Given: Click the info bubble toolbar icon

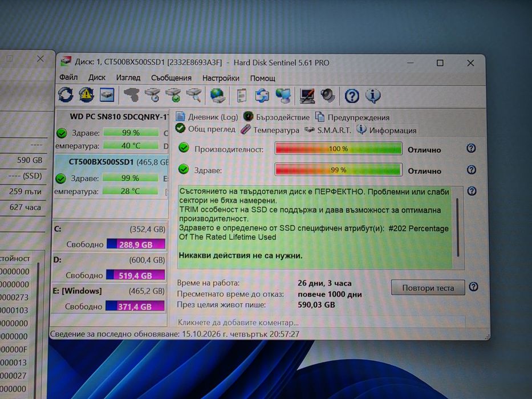Looking at the screenshot, I should coord(373,96).
